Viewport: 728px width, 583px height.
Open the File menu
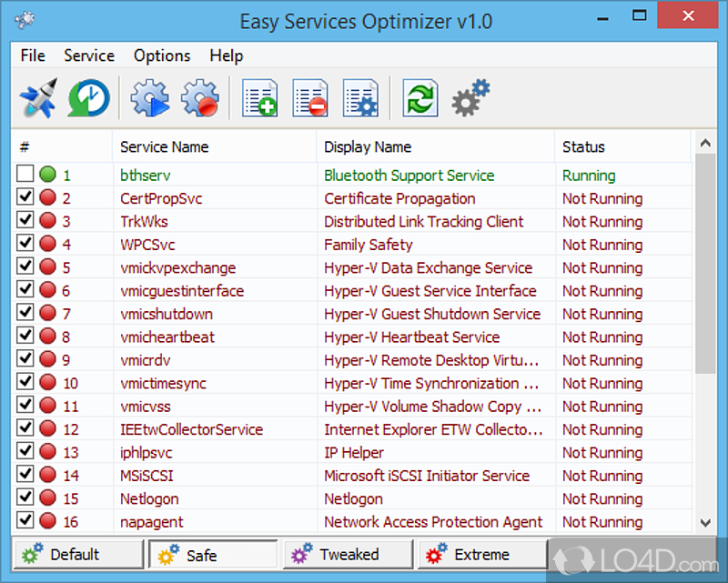tap(33, 55)
